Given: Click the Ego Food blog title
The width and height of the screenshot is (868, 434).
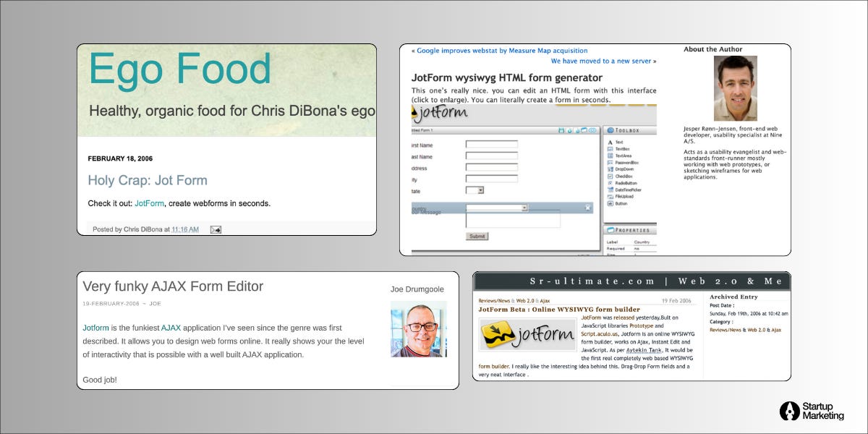Looking at the screenshot, I should (180, 70).
